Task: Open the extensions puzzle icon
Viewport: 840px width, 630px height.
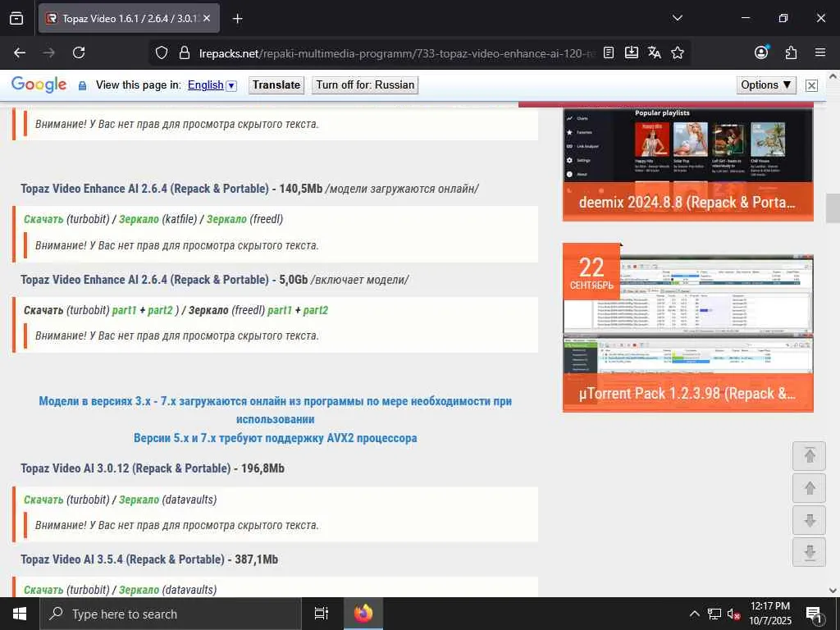Action: coord(791,52)
